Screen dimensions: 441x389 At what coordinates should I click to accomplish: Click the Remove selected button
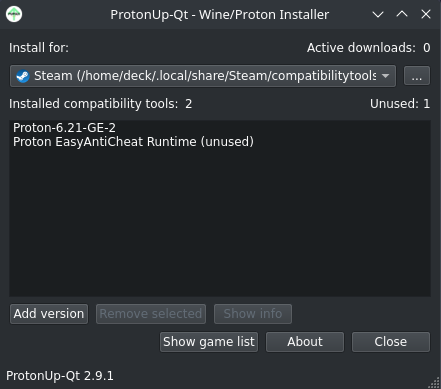coord(151,314)
